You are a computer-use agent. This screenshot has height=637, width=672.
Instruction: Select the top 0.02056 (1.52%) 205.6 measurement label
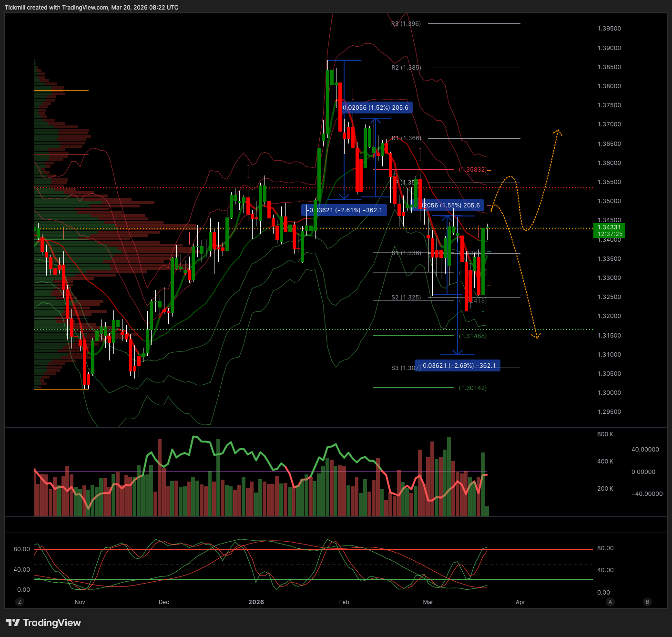376,108
